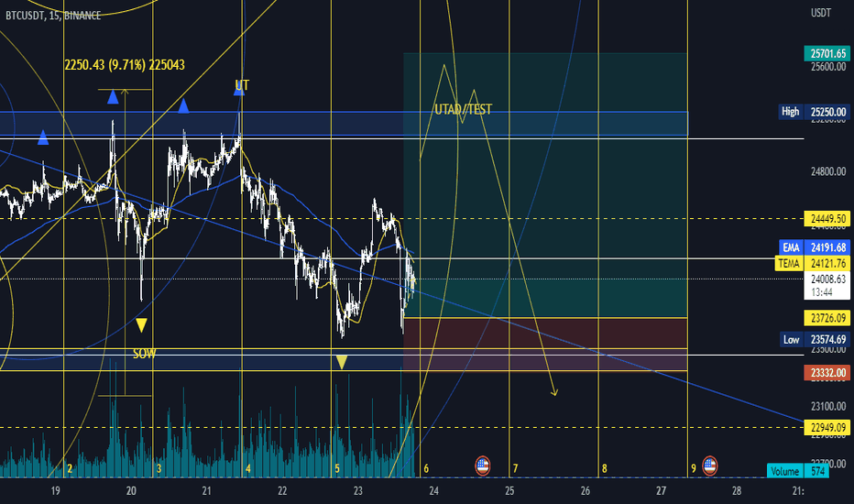Click the TEMA 24121.76 indicator label
The height and width of the screenshot is (504, 854).
point(813,264)
